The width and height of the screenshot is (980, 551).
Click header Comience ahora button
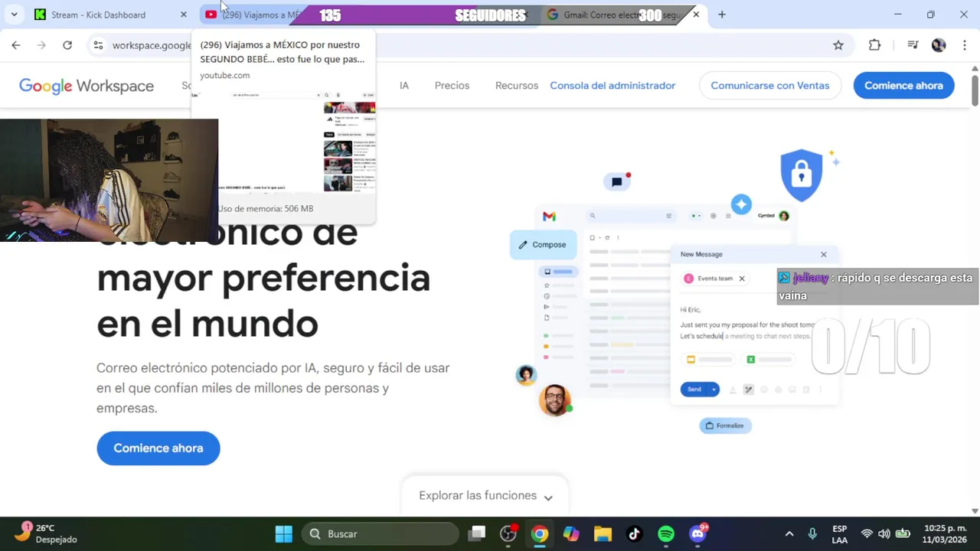(x=903, y=86)
